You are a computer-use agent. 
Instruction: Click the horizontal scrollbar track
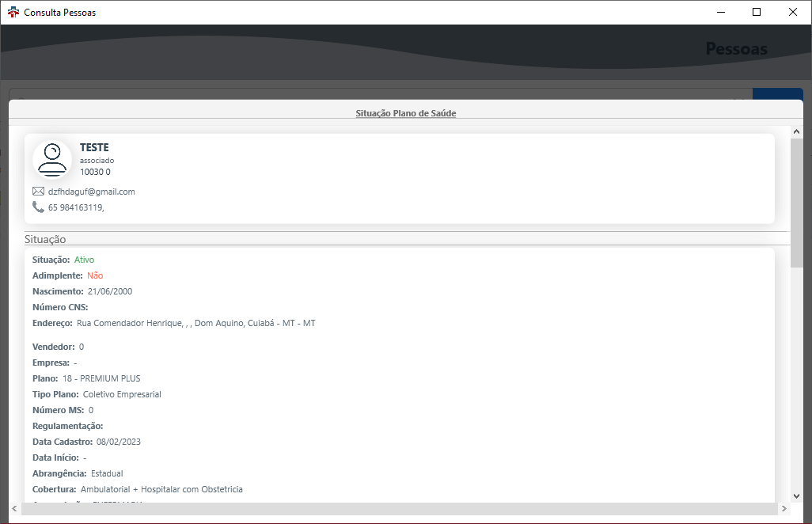399,509
